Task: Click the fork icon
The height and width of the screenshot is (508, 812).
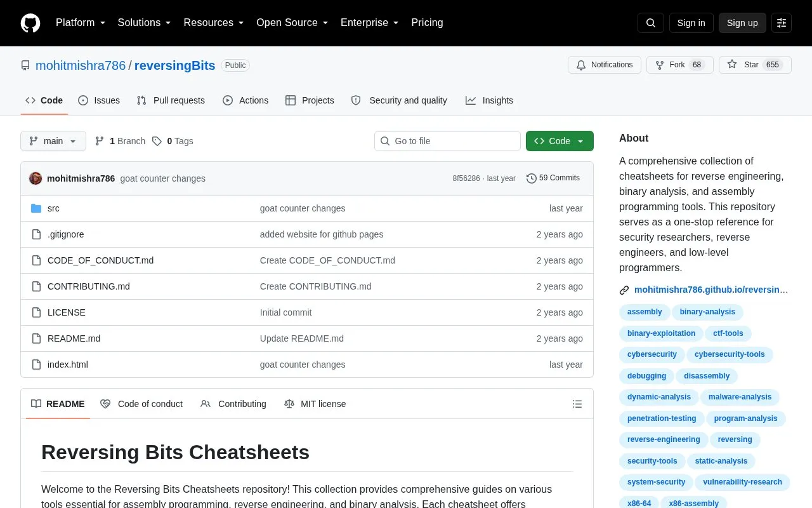Action: tap(660, 65)
